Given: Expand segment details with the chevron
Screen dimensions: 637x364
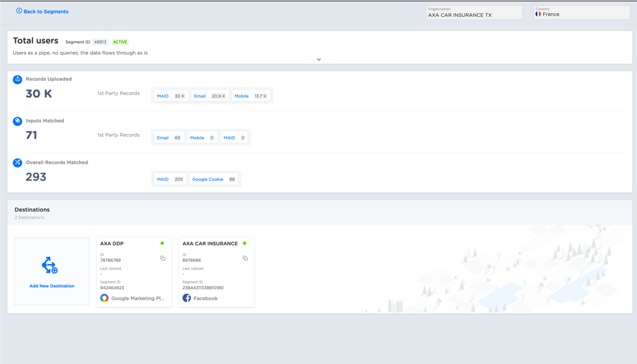Looking at the screenshot, I should (319, 59).
